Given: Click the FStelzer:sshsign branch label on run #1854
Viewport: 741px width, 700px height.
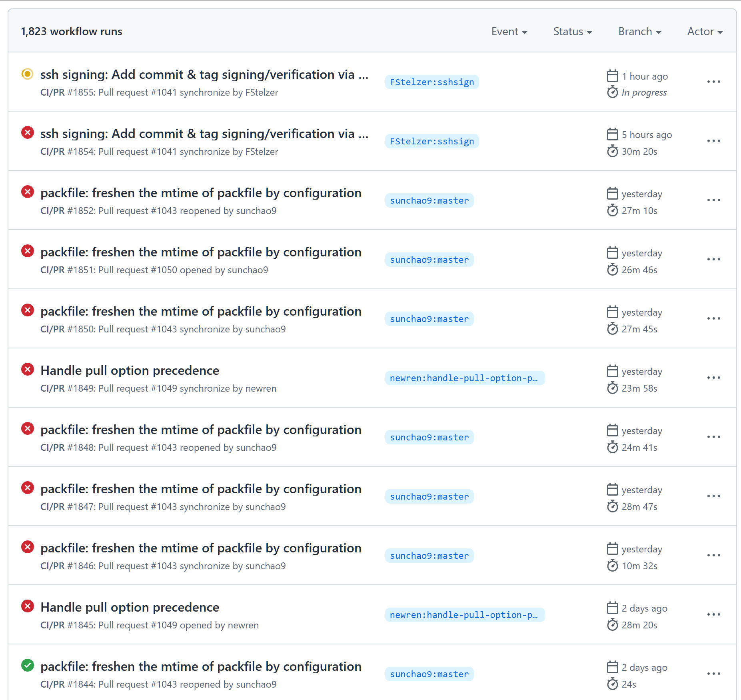Looking at the screenshot, I should [432, 141].
